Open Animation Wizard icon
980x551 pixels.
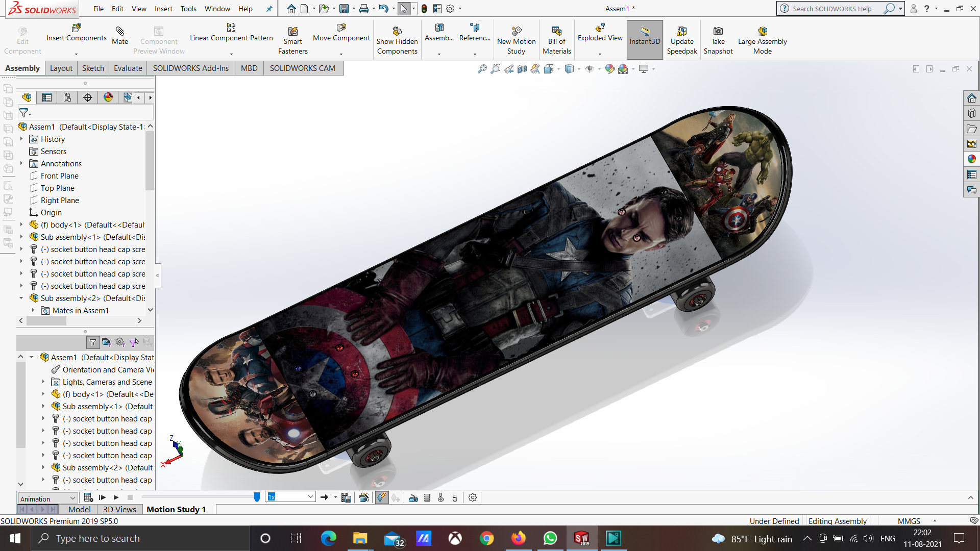[x=364, y=497]
